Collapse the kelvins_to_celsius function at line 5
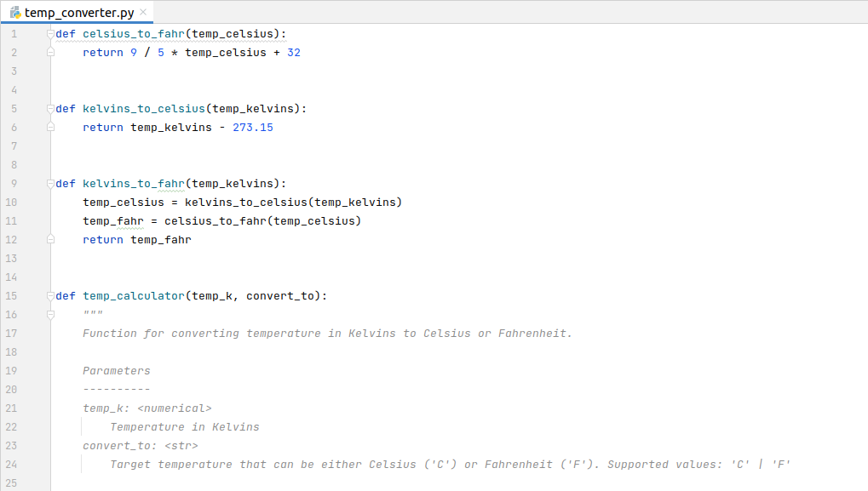 [x=50, y=109]
